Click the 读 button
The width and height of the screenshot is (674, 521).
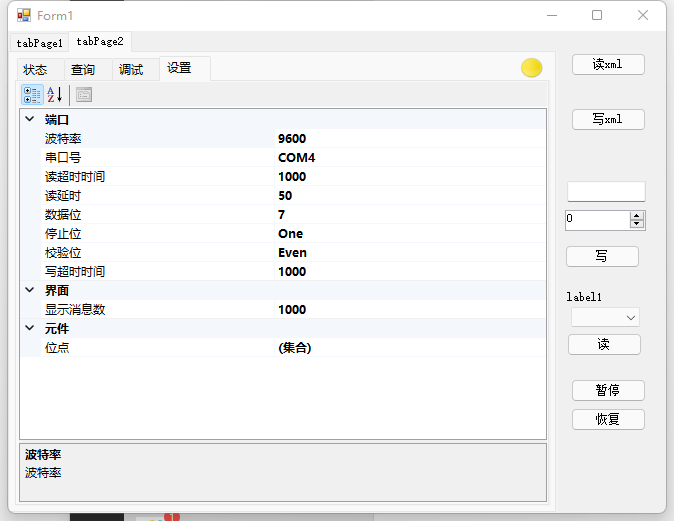604,344
